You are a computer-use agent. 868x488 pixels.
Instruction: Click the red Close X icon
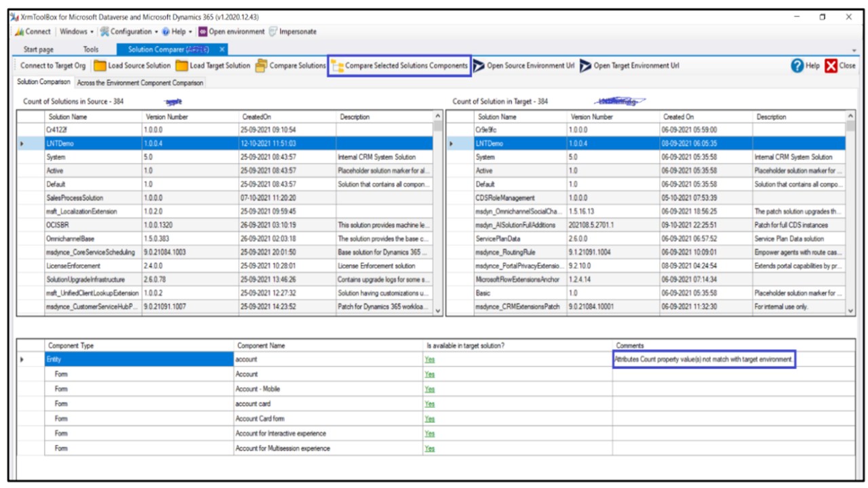pos(831,66)
